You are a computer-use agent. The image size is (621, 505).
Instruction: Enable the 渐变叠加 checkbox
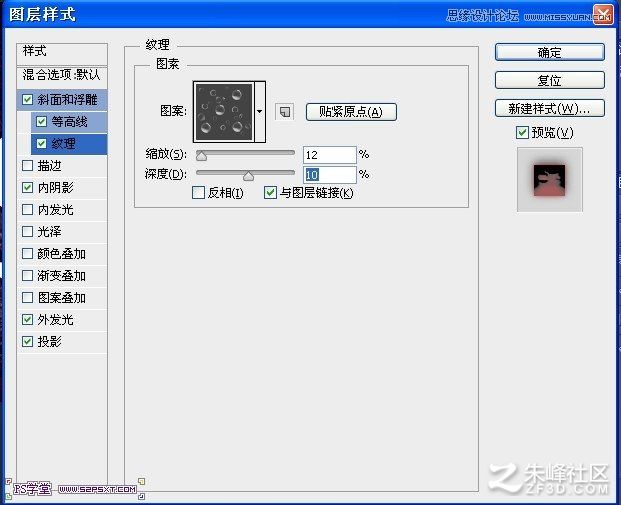click(27, 275)
